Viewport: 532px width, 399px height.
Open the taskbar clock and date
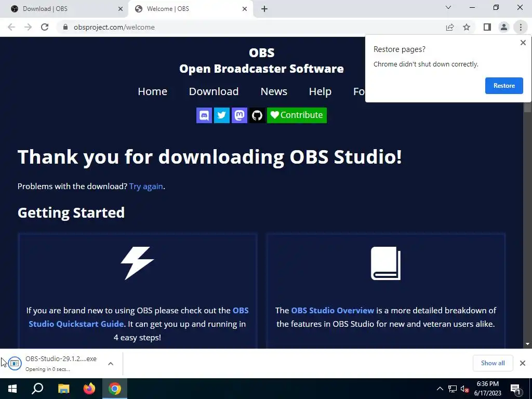(x=487, y=389)
